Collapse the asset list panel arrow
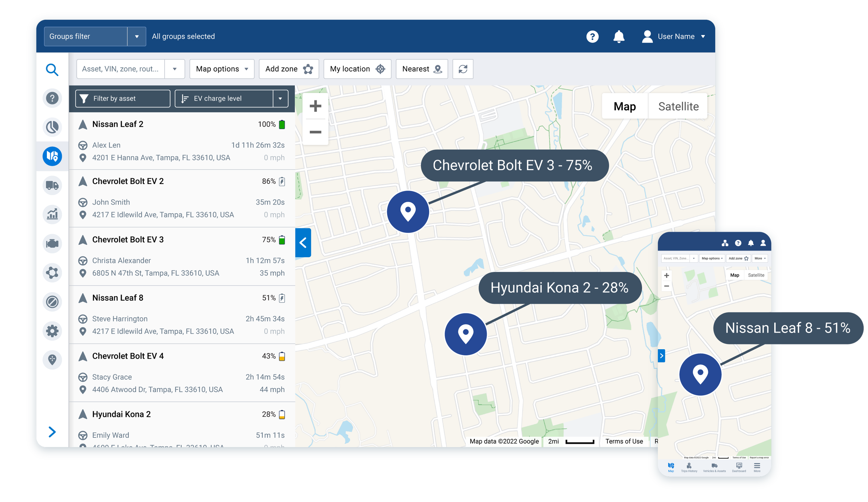868x502 pixels. point(303,242)
